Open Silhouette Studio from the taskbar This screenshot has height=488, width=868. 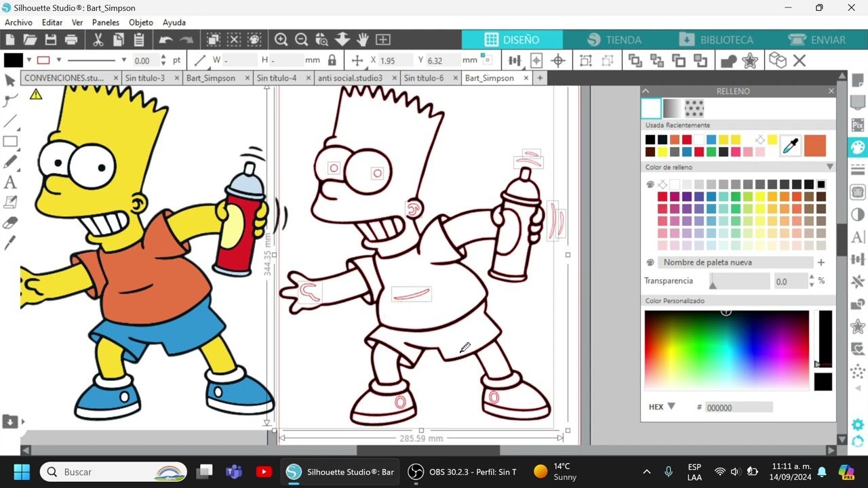coord(340,472)
